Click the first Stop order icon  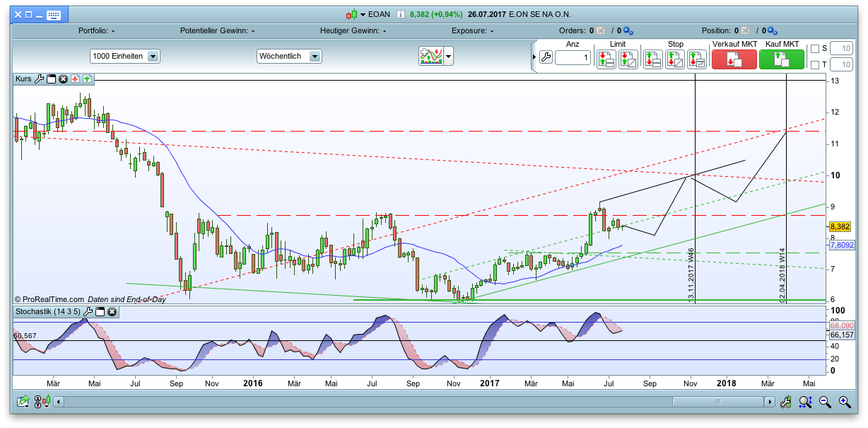652,59
